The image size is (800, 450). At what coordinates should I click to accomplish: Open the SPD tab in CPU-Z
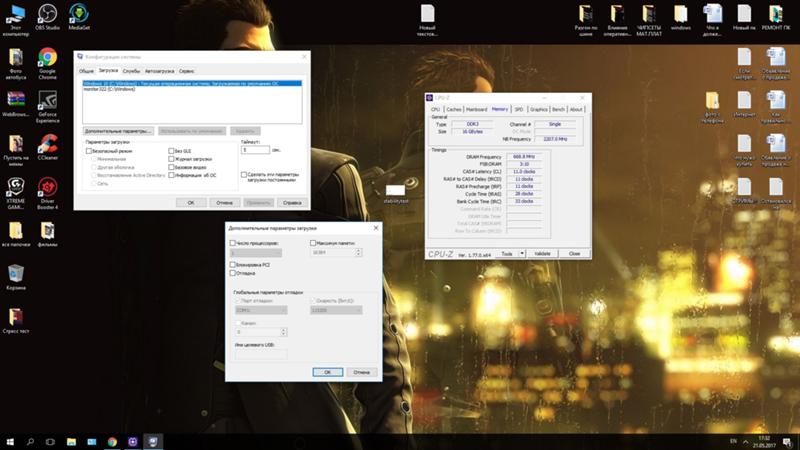click(x=519, y=109)
